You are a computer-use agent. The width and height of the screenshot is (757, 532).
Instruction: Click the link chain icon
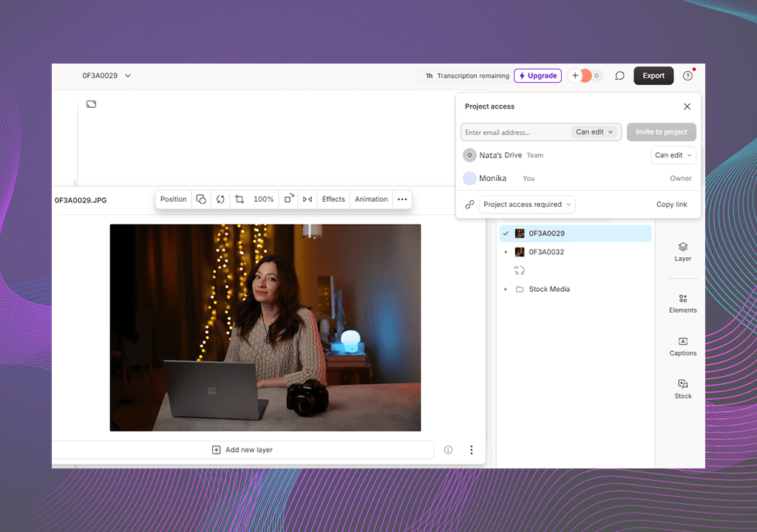tap(469, 204)
